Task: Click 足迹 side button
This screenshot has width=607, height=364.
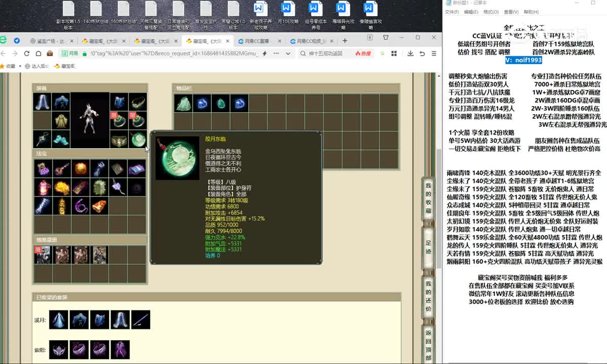Action: 428,247
